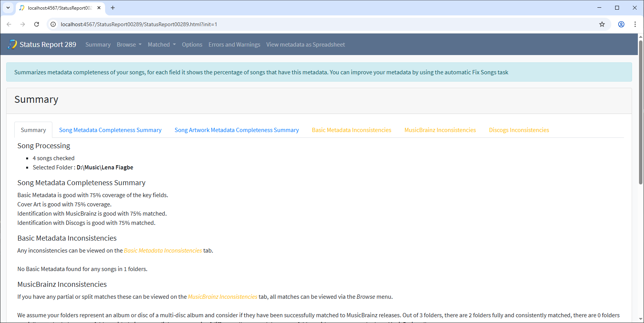Minimize the browser window
Image resolution: width=644 pixels, height=323 pixels.
pyautogui.click(x=599, y=8)
